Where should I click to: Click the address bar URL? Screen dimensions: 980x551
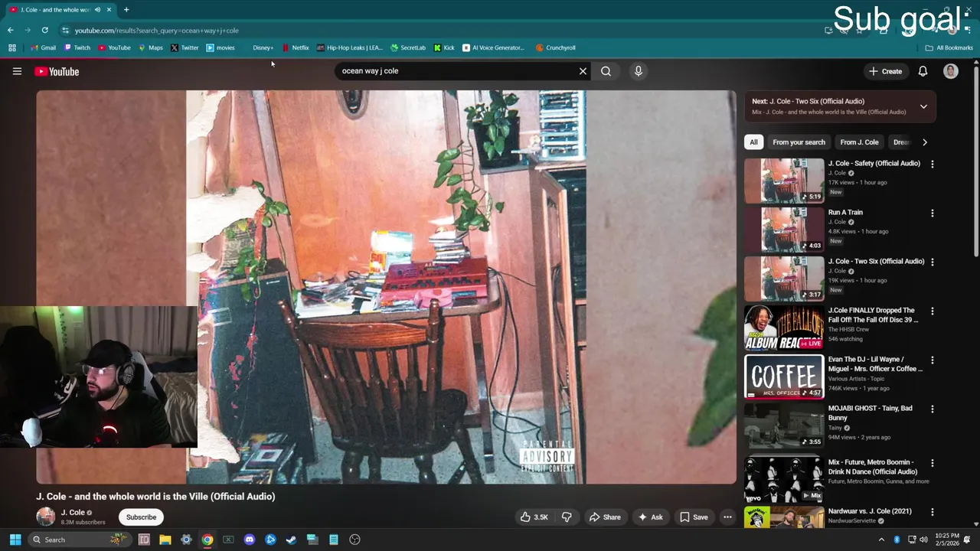pyautogui.click(x=156, y=31)
